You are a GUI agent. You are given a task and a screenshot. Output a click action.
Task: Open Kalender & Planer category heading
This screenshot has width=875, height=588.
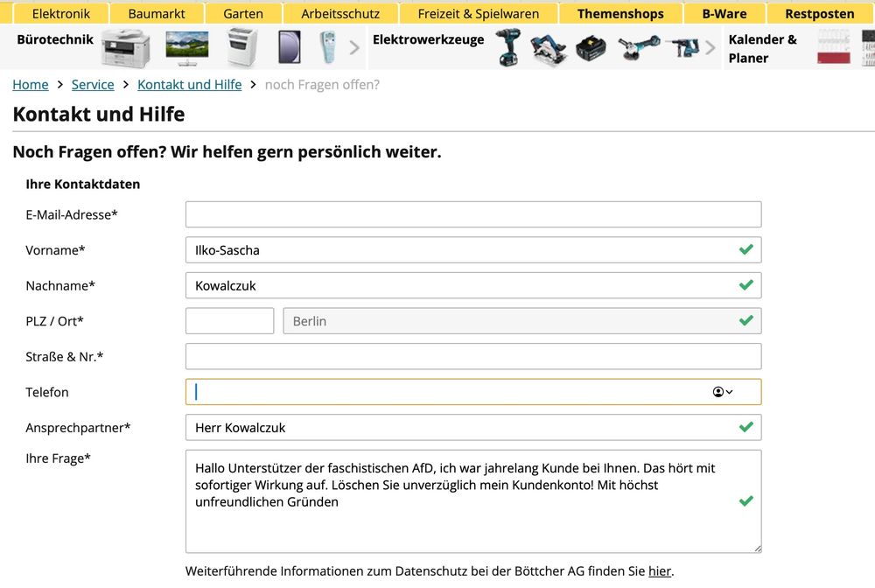tap(762, 48)
